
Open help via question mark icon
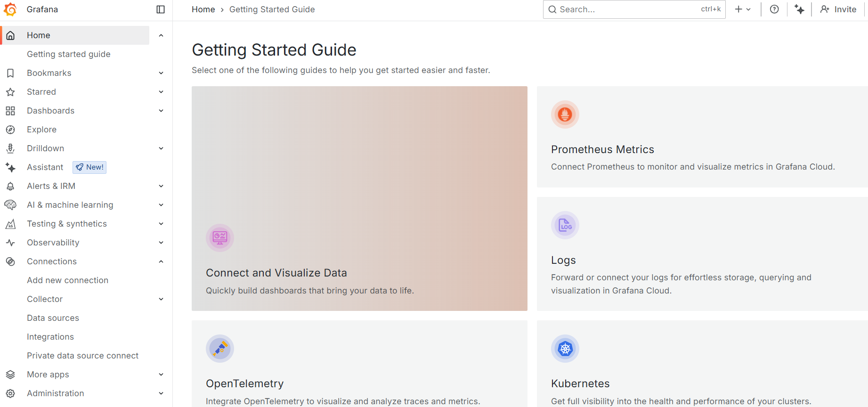(774, 9)
